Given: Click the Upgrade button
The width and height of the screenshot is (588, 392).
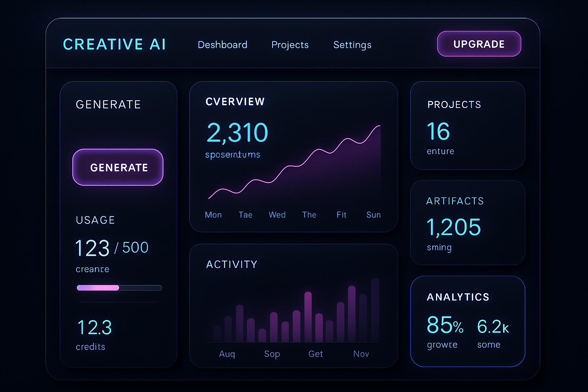Looking at the screenshot, I should coord(479,44).
